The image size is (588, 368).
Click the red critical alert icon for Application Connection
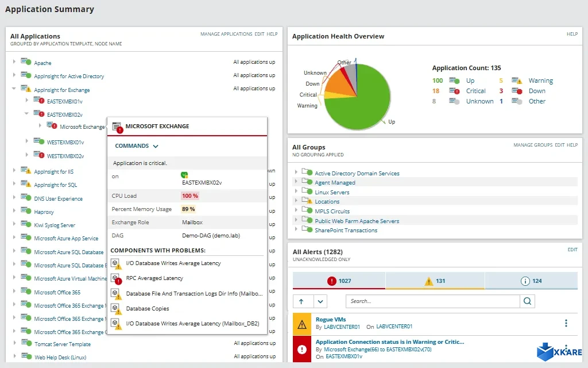click(x=302, y=350)
